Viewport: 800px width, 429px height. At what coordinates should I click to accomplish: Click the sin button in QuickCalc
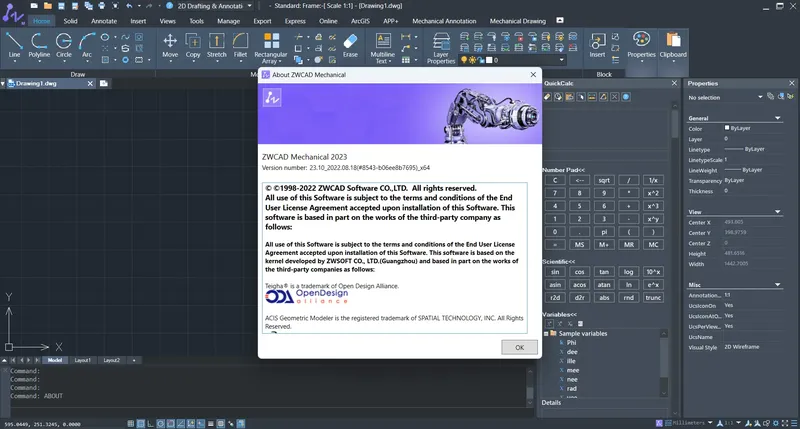[x=555, y=272]
